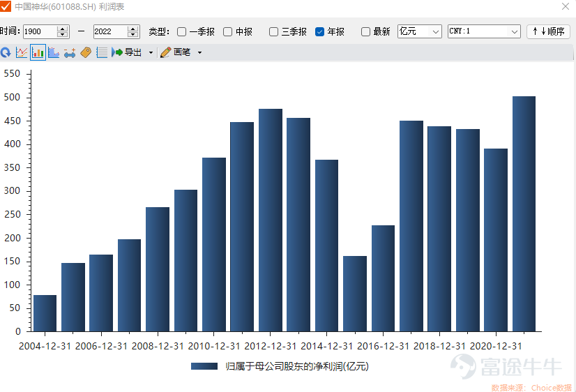Decrease the start year 1900 with down arrow
The image size is (576, 392).
(63, 35)
